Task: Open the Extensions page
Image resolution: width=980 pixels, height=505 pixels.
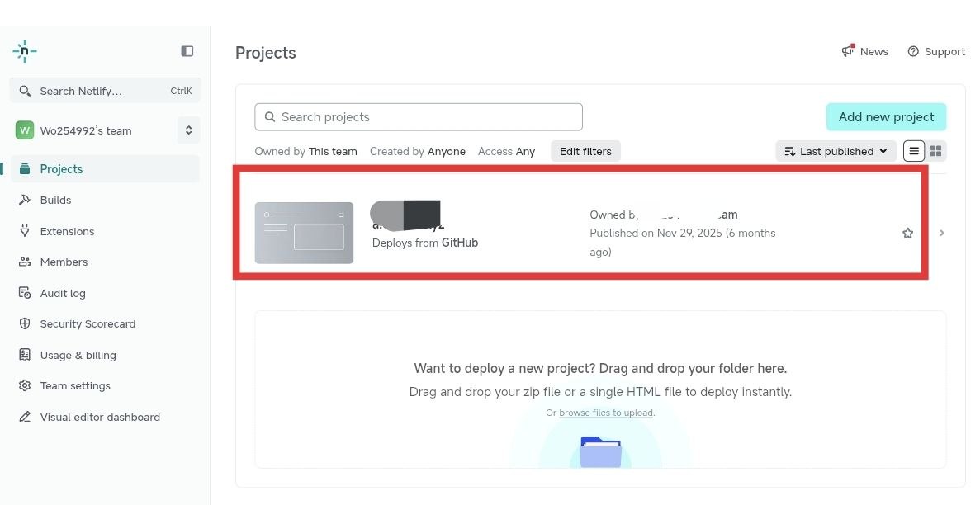Action: click(x=67, y=231)
